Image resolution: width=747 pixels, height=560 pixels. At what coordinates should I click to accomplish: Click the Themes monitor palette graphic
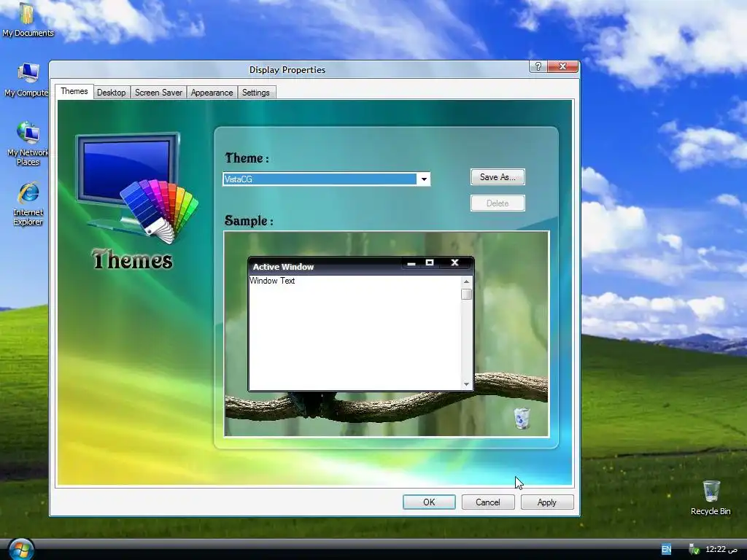pyautogui.click(x=136, y=188)
